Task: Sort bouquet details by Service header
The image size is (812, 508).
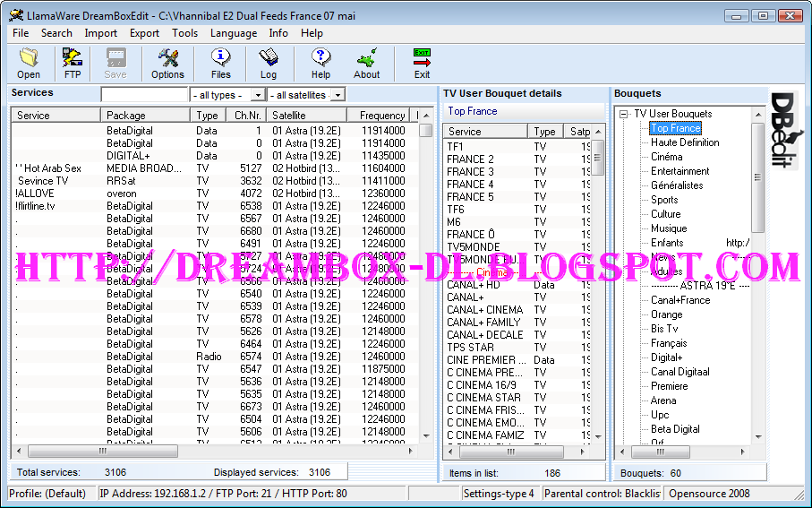Action: point(486,131)
